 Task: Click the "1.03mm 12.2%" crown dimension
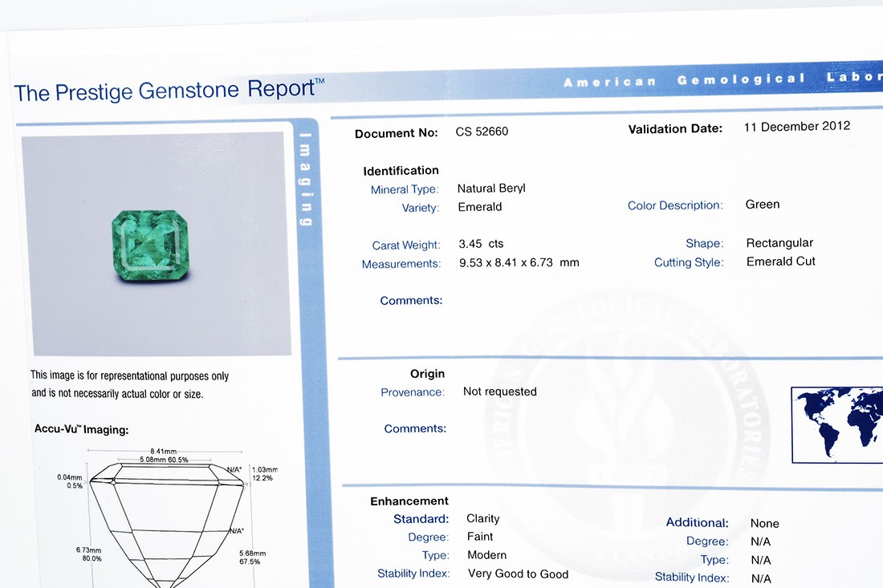click(265, 474)
